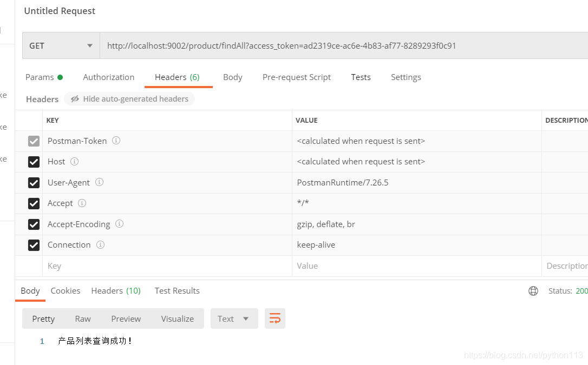Viewport: 588px width, 365px height.
Task: Click info icon beside User-Agent header
Action: (100, 182)
